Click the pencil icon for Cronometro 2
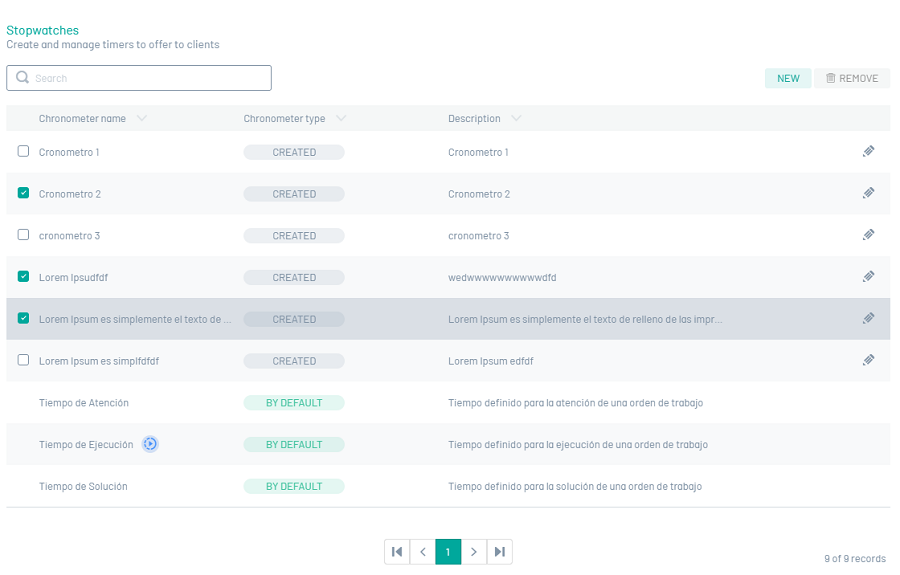 coord(868,193)
